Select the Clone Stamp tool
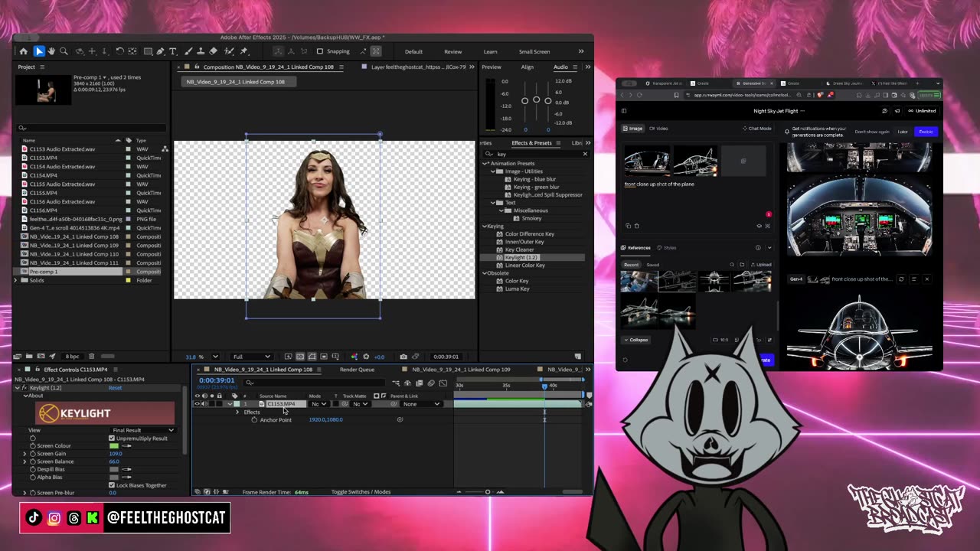This screenshot has width=980, height=551. 201,51
